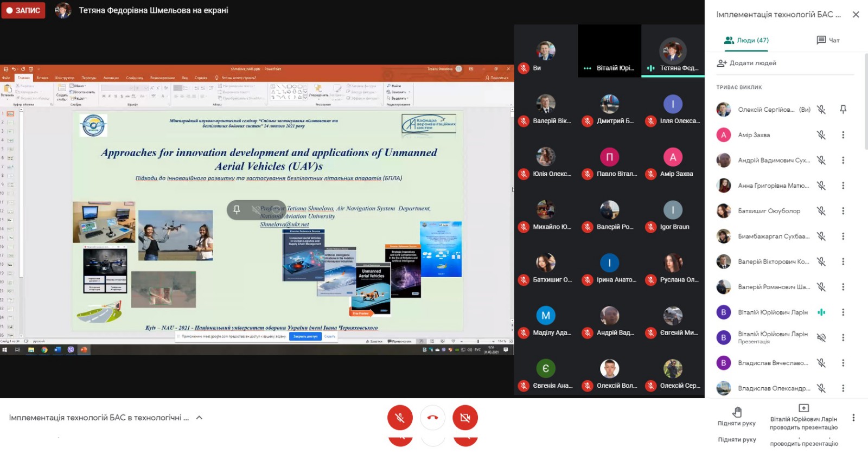Screen dimensions: 868x454
Task: Select Тетяна Фед... video tile
Action: (673, 51)
